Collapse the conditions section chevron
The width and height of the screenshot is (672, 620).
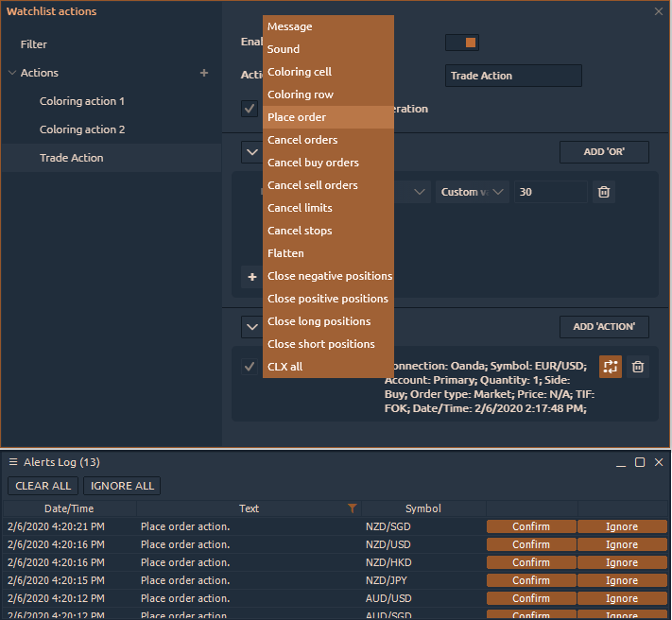(x=252, y=152)
